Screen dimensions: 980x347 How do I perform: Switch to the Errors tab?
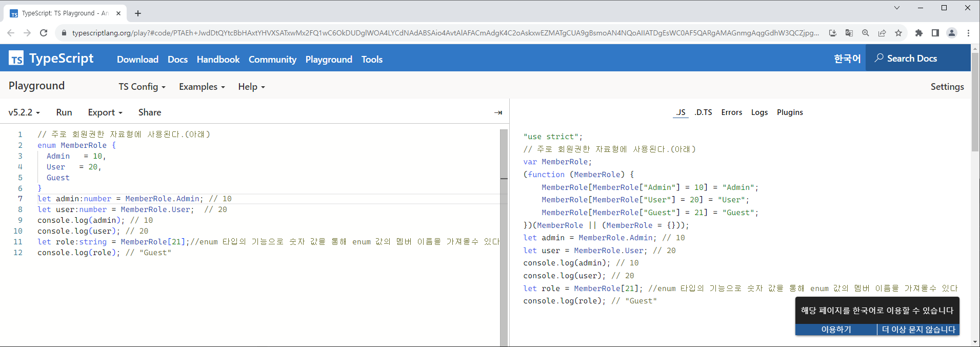731,112
